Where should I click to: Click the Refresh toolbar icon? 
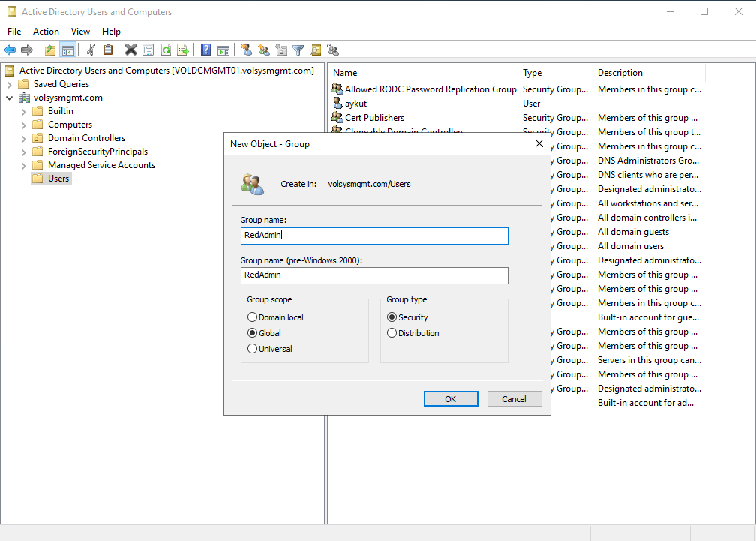tap(166, 50)
